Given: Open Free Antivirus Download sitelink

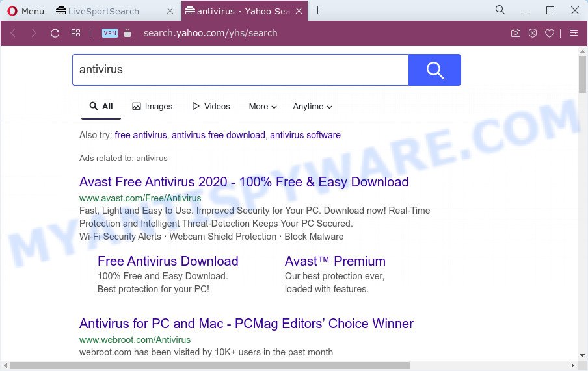Looking at the screenshot, I should click(x=168, y=261).
